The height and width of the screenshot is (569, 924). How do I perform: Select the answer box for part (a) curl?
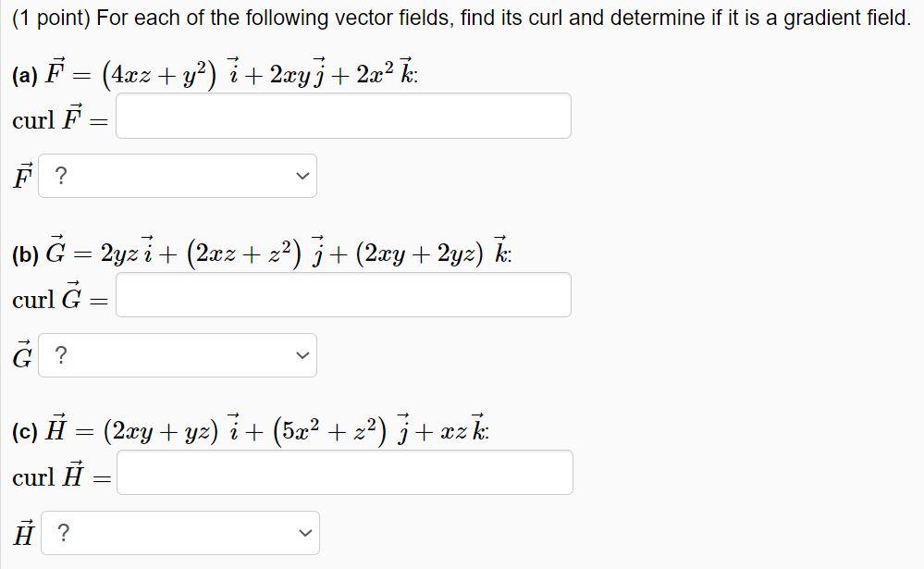point(342,115)
